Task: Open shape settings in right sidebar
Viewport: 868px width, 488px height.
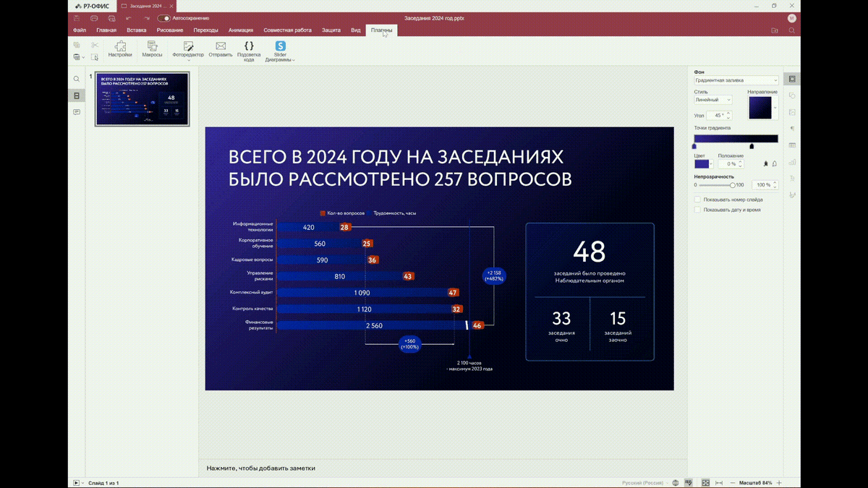Action: tap(792, 95)
